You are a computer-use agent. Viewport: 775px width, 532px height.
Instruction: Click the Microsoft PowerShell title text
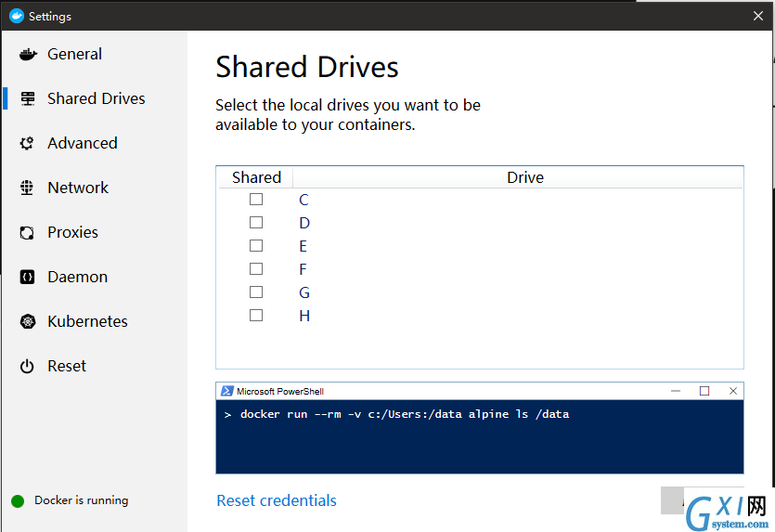tap(280, 392)
